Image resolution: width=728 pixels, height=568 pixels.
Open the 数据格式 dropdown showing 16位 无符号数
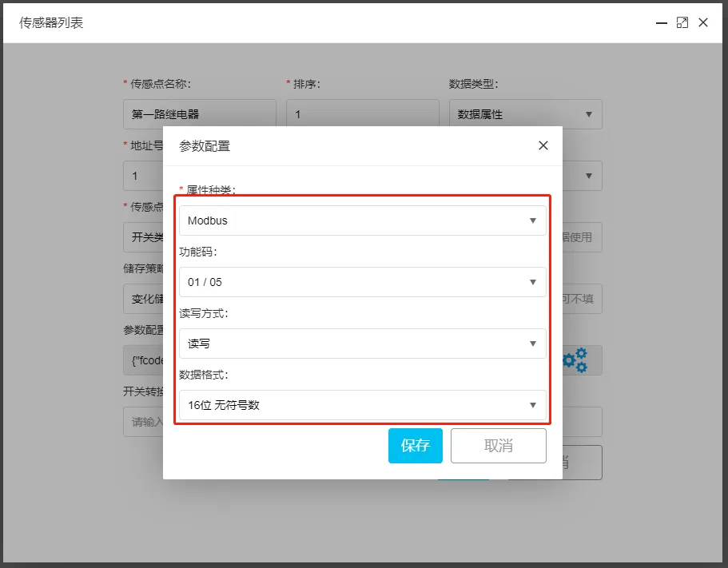(360, 405)
